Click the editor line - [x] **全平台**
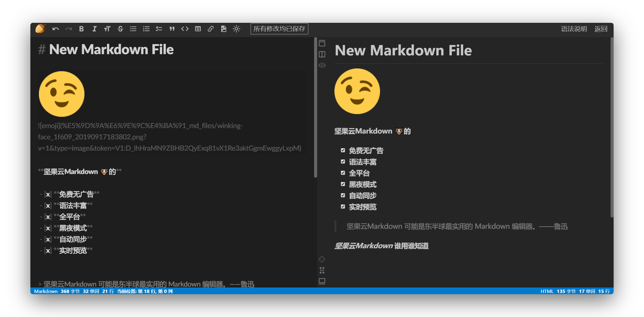 pos(63,217)
